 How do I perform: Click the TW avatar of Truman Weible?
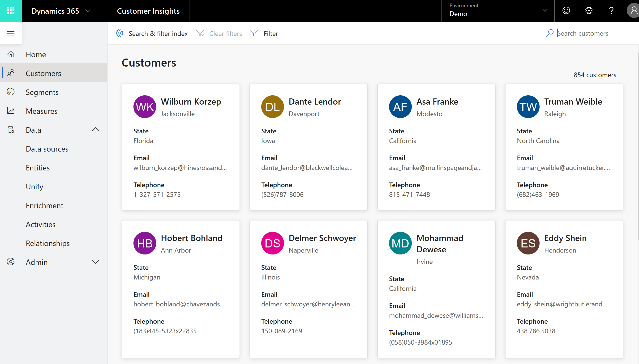(528, 107)
